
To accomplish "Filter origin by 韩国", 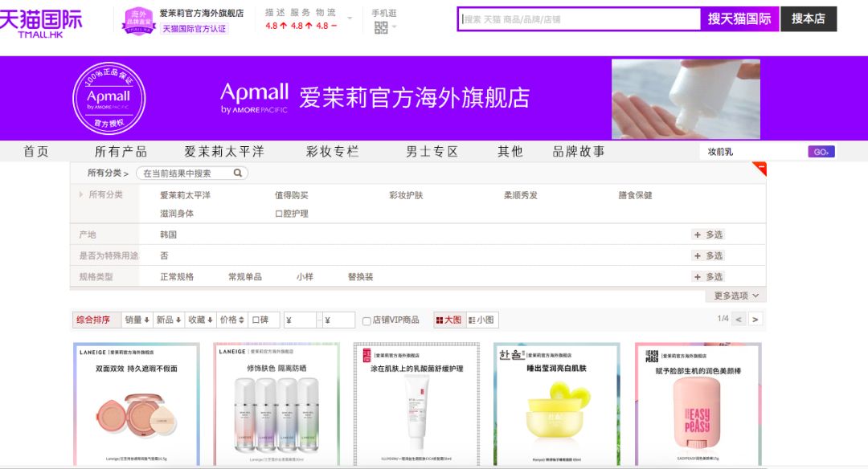I will 168,234.
